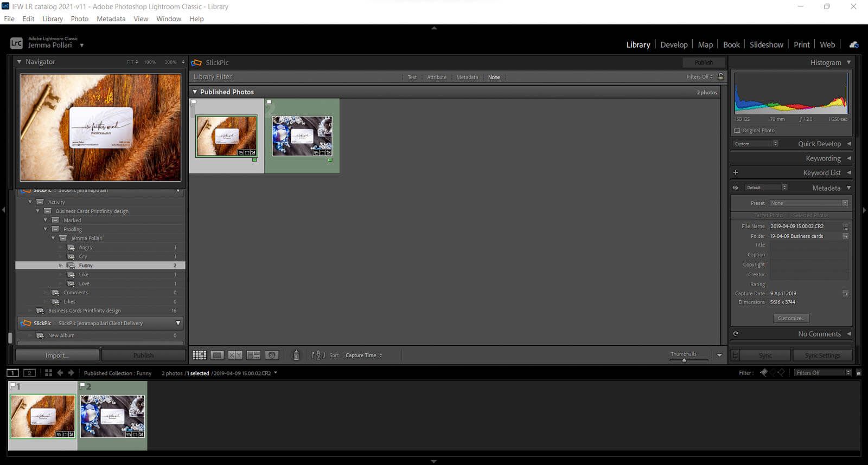Toggle the Library Filter lock

pos(720,76)
